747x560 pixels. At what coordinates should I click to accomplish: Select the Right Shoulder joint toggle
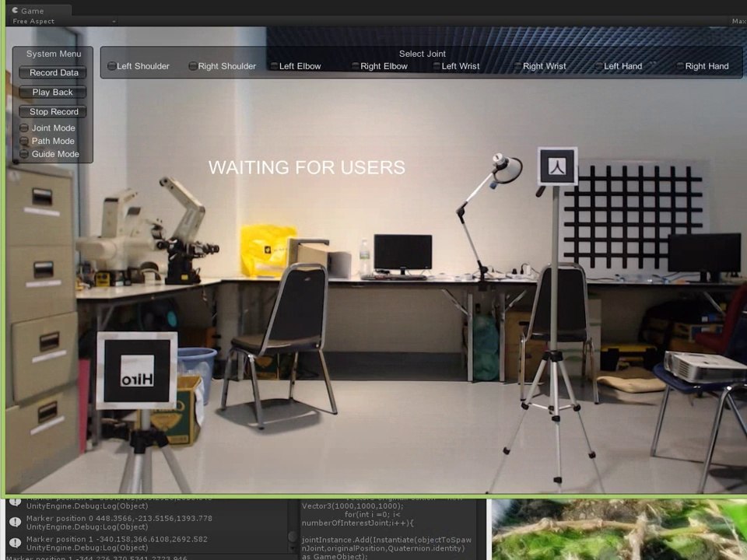pyautogui.click(x=223, y=66)
